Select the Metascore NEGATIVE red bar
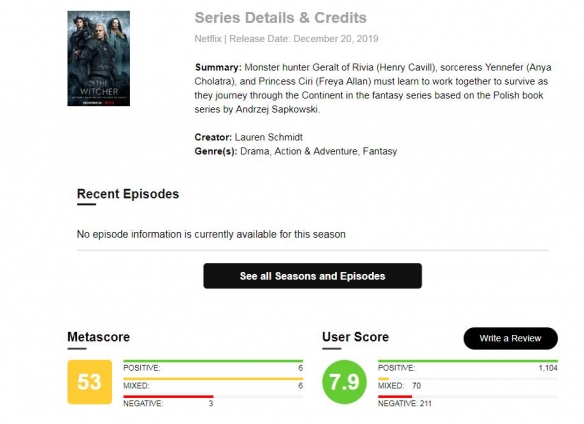Screen dimensions: 584x424 168,396
